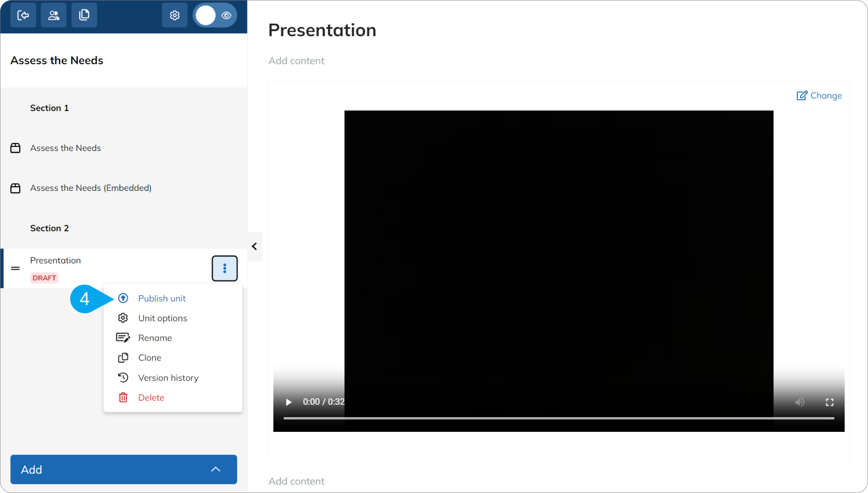The image size is (868, 493).
Task: Click the video time 0:00 / 0:32
Action: click(x=324, y=402)
